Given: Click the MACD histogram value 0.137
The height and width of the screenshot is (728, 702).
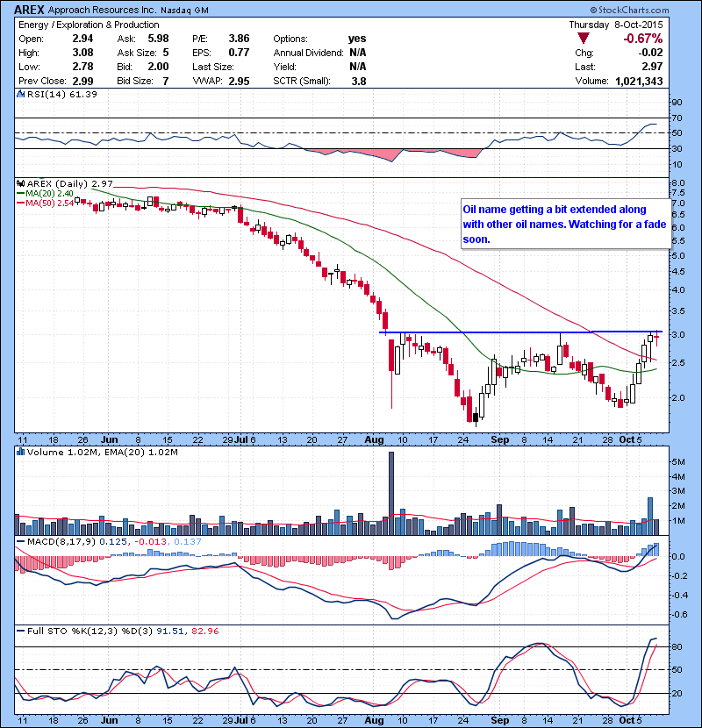Looking at the screenshot, I should click(x=188, y=541).
